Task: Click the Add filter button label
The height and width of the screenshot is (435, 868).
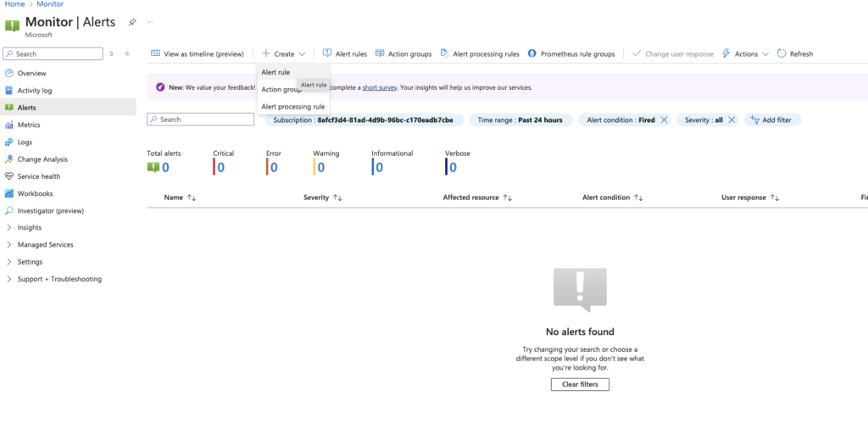Action: [x=776, y=120]
